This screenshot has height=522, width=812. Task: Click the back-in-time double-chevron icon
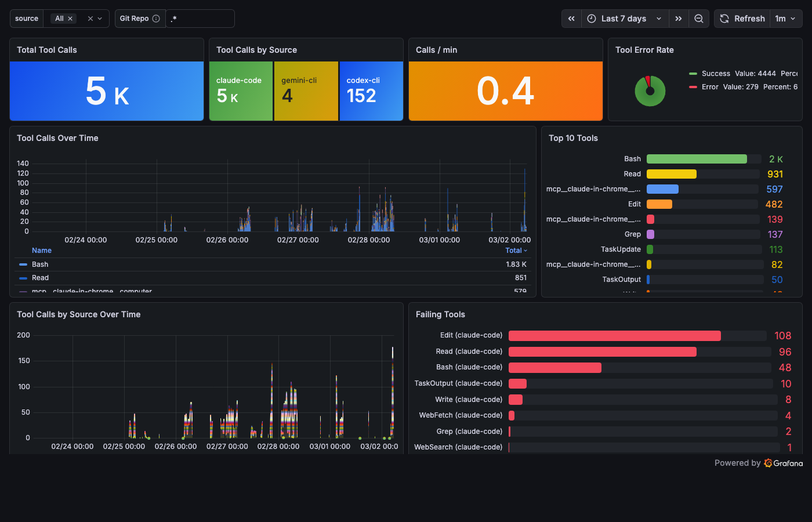pos(571,18)
